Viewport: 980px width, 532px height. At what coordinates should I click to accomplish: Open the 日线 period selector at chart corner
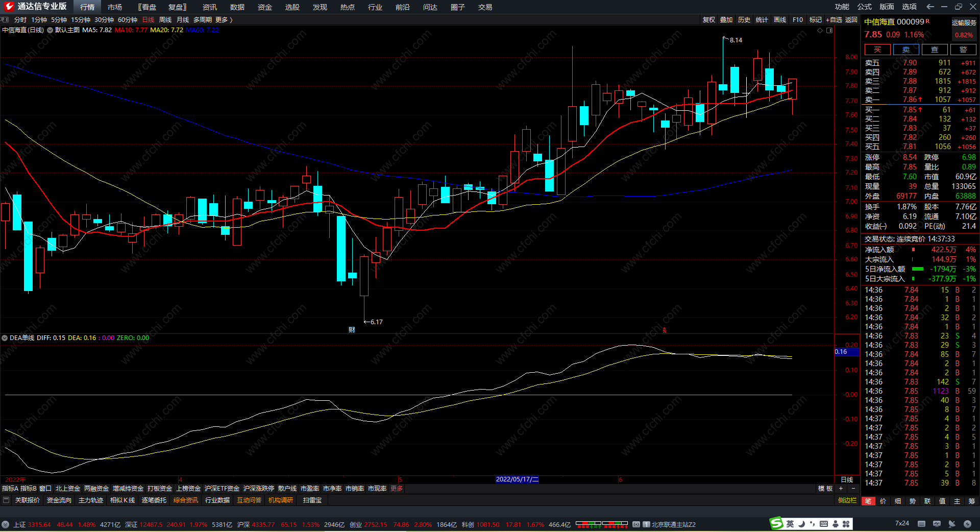coord(847,479)
